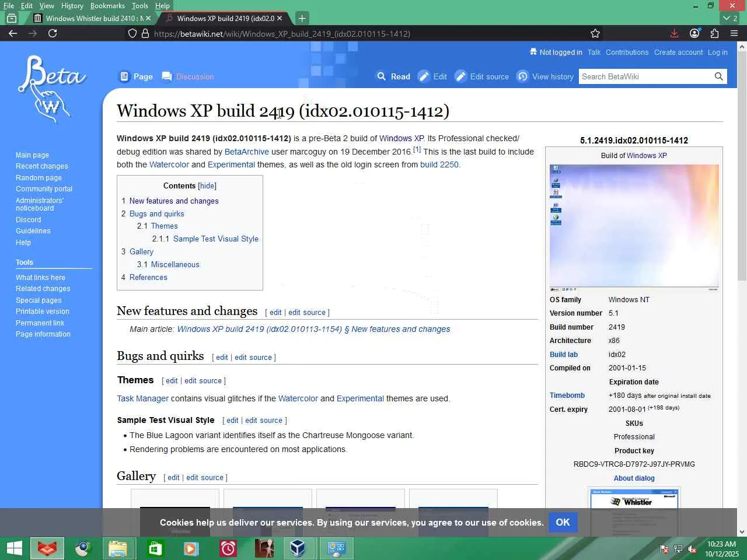This screenshot has height=560, width=747.
Task: Open the File Explorer taskbar icon
Action: (x=117, y=548)
